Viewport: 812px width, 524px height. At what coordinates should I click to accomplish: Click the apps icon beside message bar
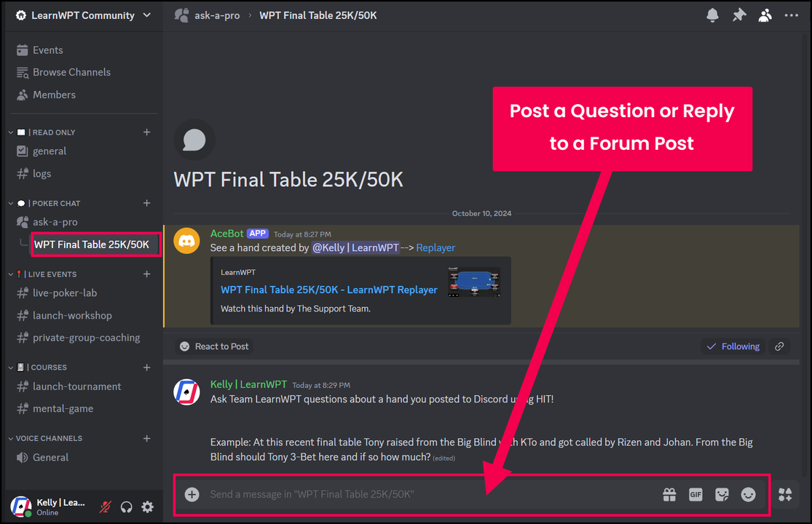[785, 494]
